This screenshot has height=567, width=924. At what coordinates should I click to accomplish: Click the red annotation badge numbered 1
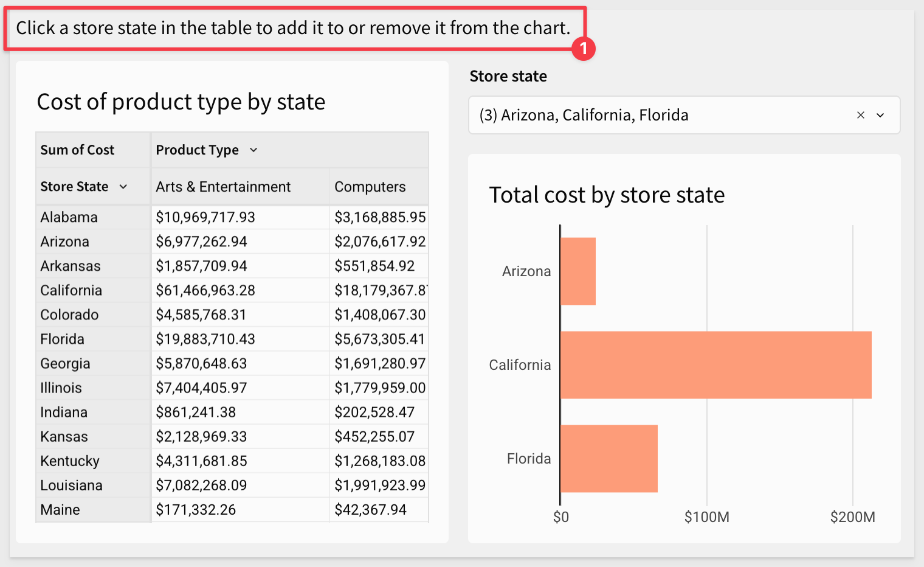[584, 48]
